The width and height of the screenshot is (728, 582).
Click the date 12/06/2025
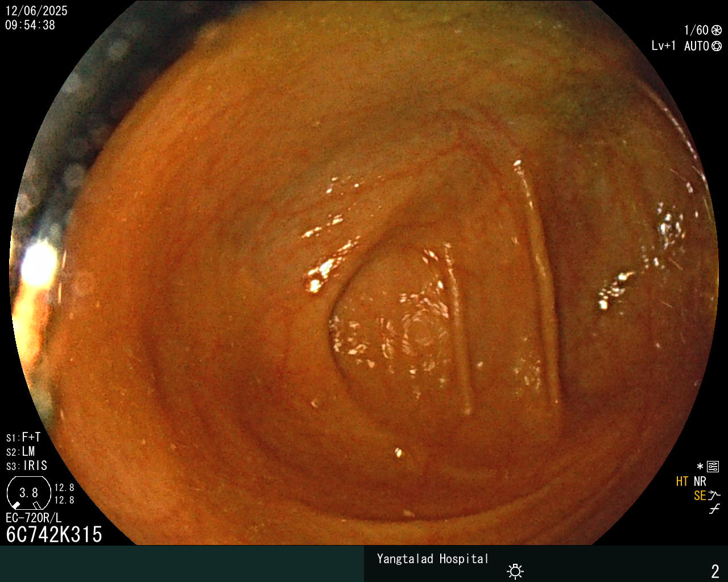point(36,11)
